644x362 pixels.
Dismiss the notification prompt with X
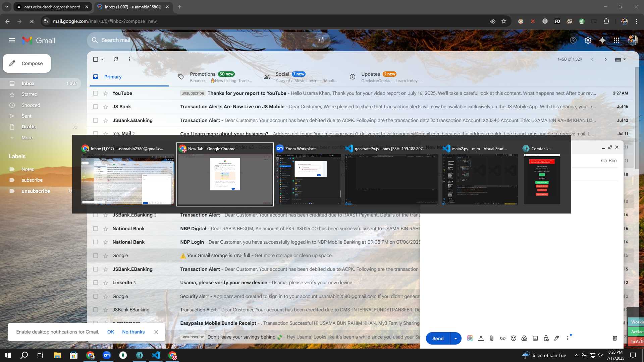pos(156,332)
